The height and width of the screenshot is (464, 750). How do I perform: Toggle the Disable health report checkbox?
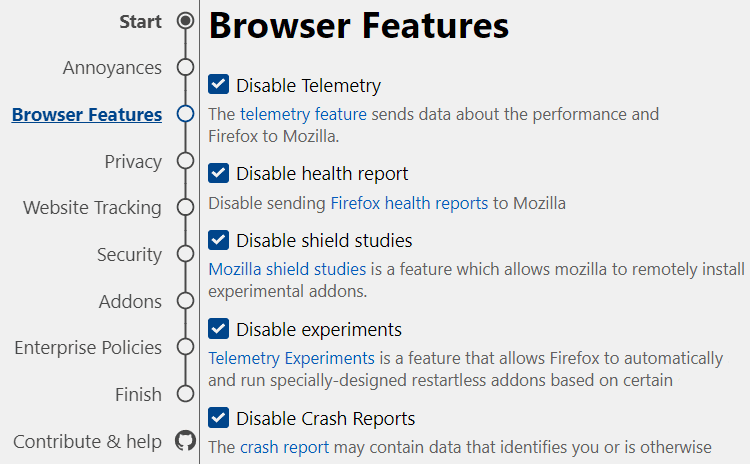[219, 173]
